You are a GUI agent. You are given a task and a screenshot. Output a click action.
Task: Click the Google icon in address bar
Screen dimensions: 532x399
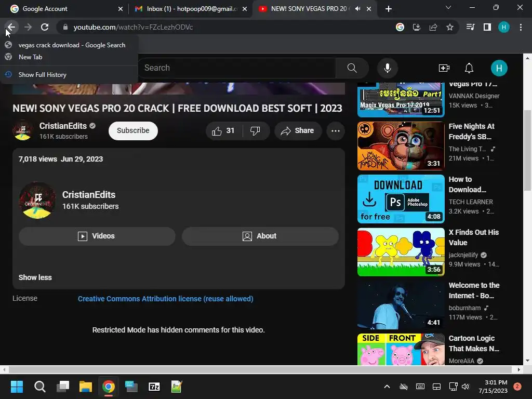click(x=400, y=27)
